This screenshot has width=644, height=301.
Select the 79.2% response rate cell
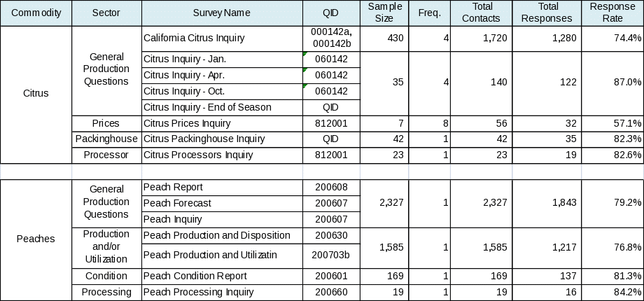click(612, 203)
